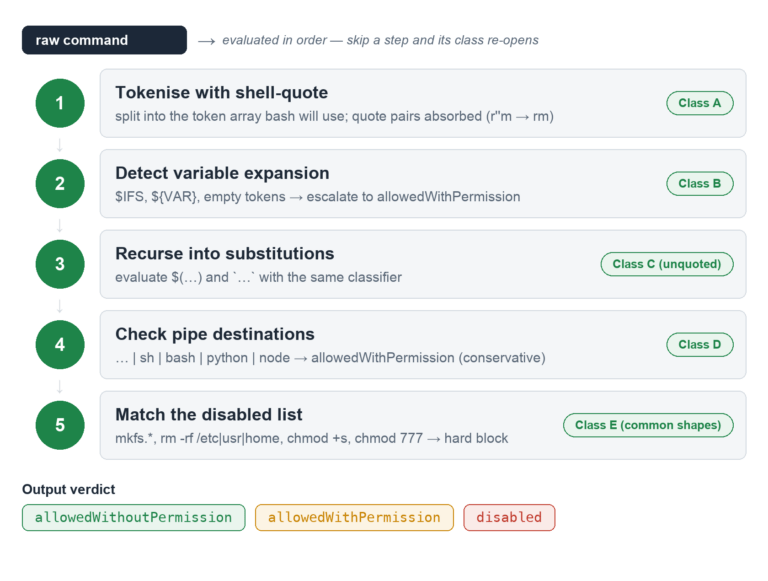Viewport: 768px width, 581px height.
Task: Click the raw command dark label
Action: point(104,40)
